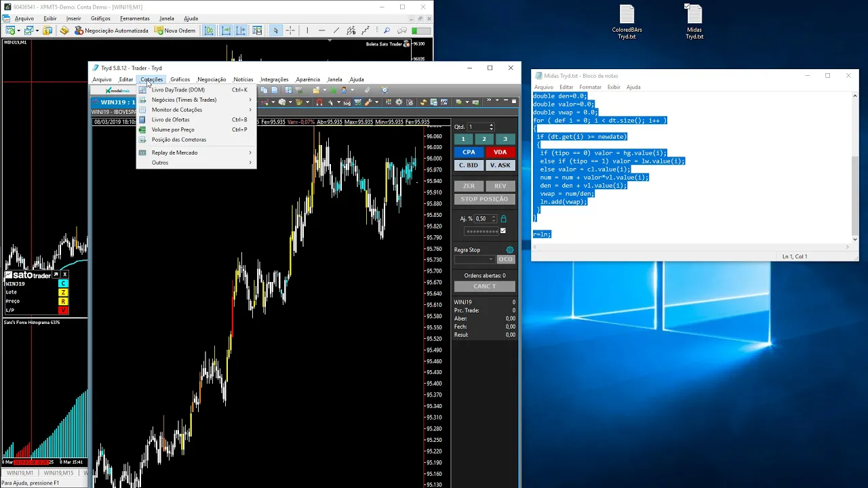Click ZER zero position button
Screen dimensions: 868x488
point(469,186)
